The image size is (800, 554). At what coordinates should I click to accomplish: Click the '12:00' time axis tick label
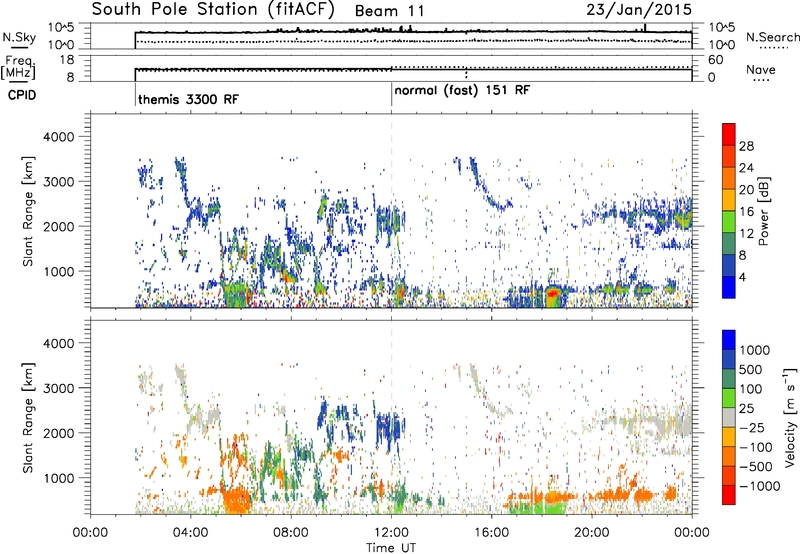(391, 533)
